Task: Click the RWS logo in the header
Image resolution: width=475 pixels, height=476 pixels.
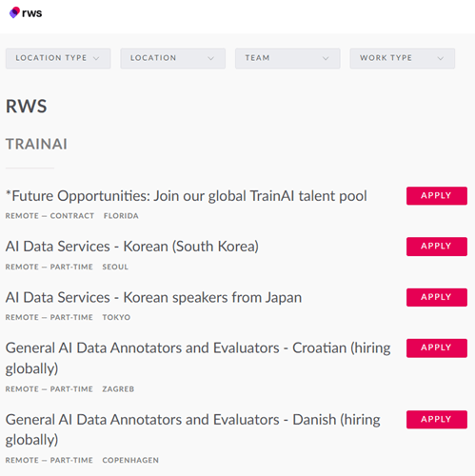Action: (x=26, y=12)
